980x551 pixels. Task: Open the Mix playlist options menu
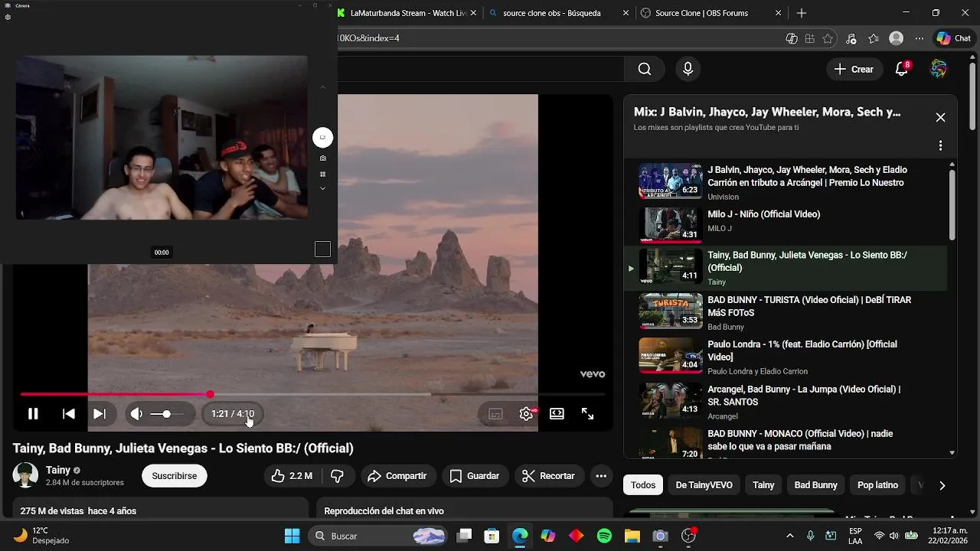click(x=940, y=145)
